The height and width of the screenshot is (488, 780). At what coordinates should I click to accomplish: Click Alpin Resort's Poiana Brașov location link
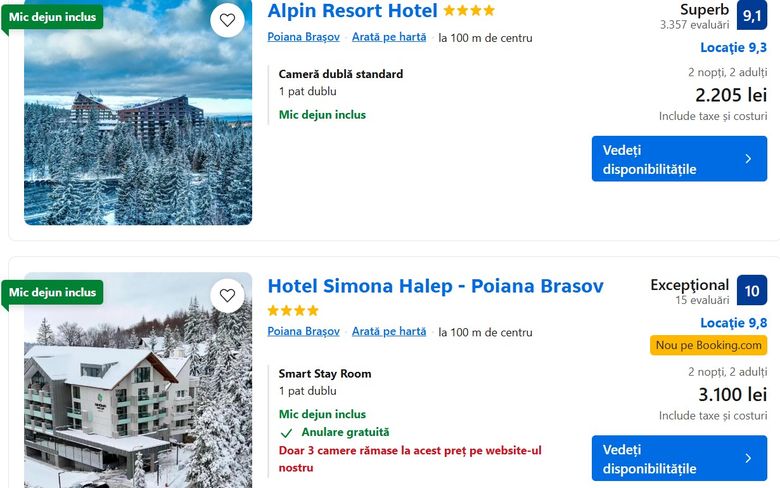point(303,37)
